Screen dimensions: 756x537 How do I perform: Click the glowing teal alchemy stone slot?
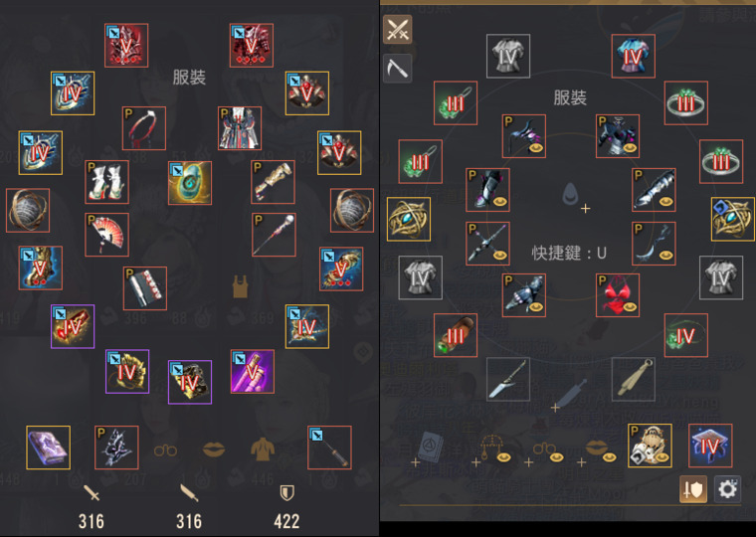pyautogui.click(x=190, y=183)
